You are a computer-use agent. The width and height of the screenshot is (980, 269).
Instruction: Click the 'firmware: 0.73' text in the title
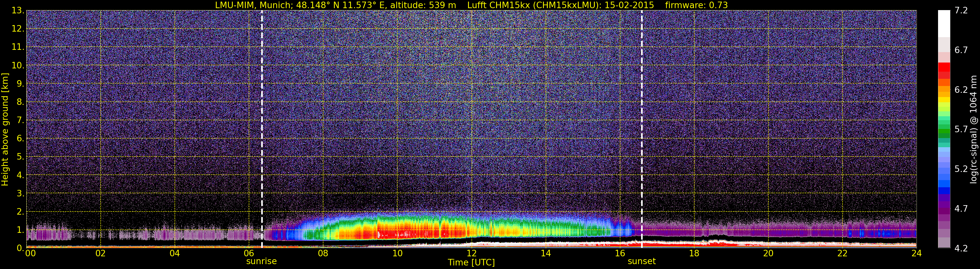(696, 5)
